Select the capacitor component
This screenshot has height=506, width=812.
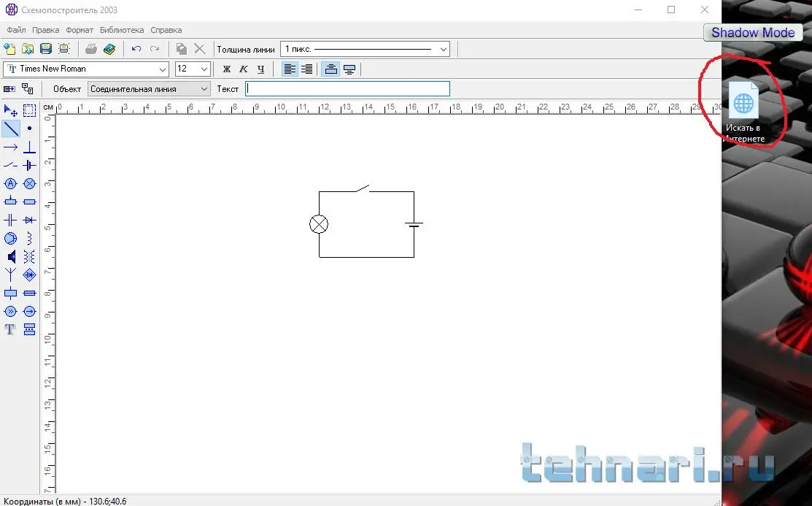(10, 221)
